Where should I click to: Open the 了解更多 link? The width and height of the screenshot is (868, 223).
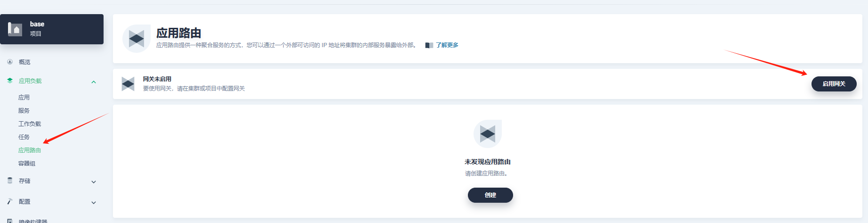tap(447, 45)
